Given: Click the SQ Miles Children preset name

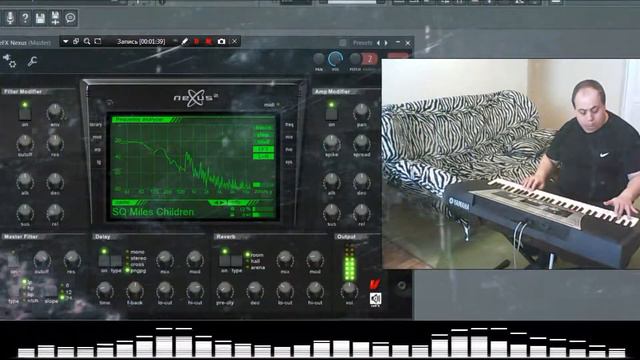Looking at the screenshot, I should pyautogui.click(x=153, y=212).
